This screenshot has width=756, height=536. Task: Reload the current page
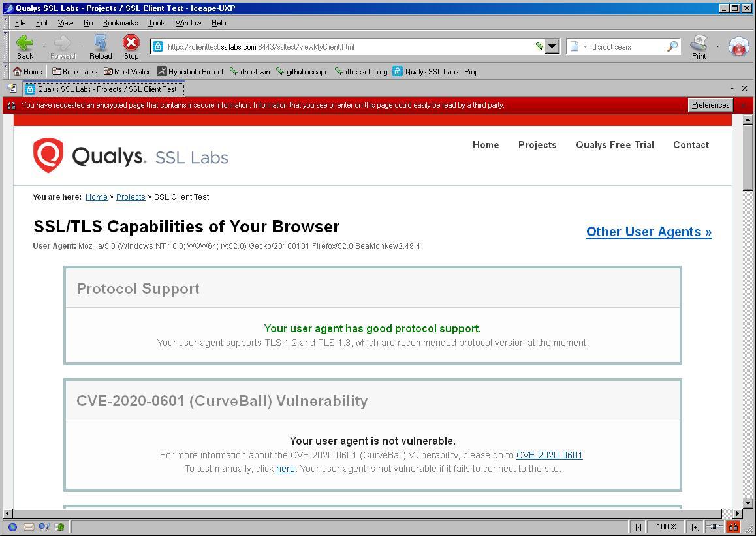click(101, 47)
